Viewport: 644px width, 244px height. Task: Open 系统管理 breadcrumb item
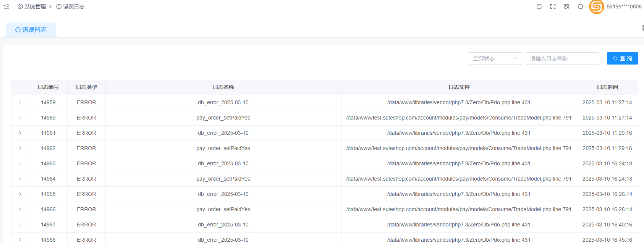tap(32, 6)
